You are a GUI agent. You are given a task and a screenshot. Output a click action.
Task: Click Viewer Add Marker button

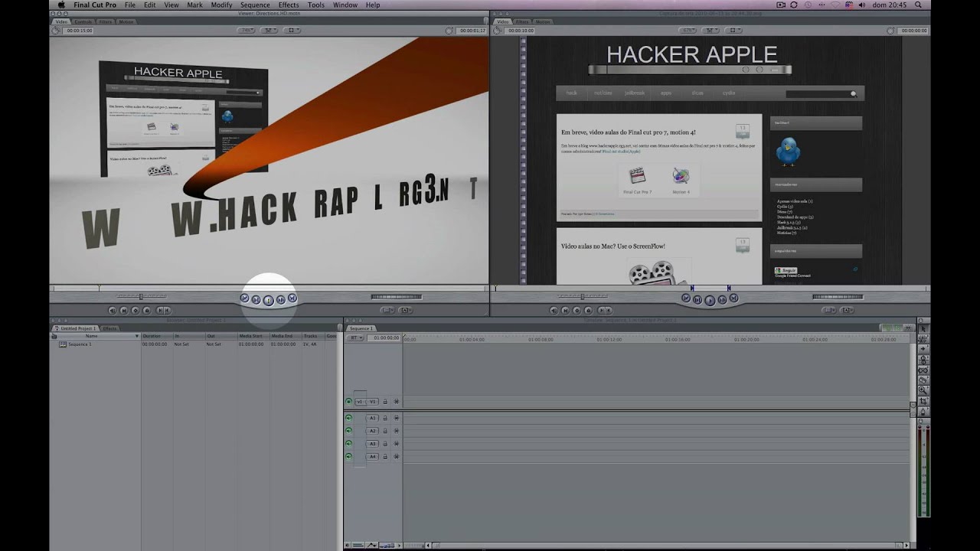click(146, 310)
